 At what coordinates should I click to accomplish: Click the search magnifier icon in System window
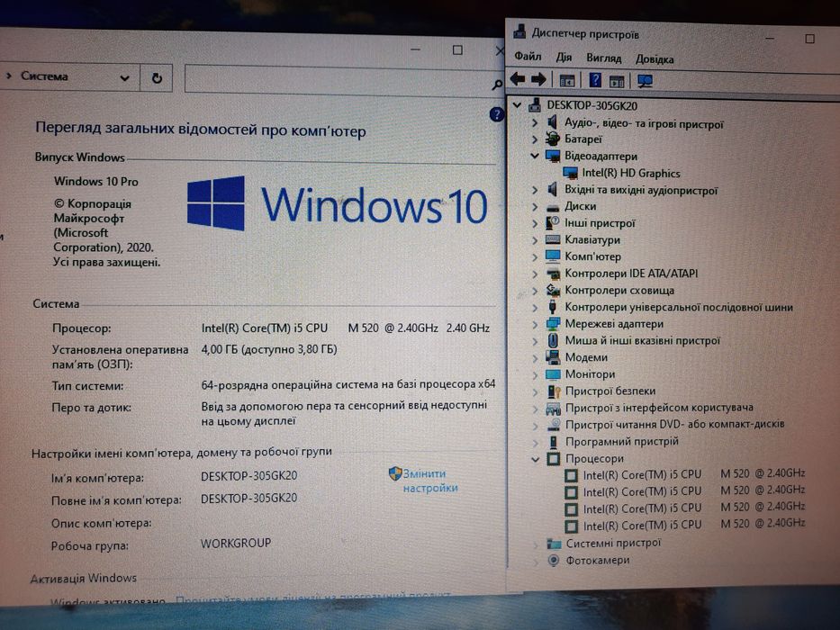(x=497, y=84)
